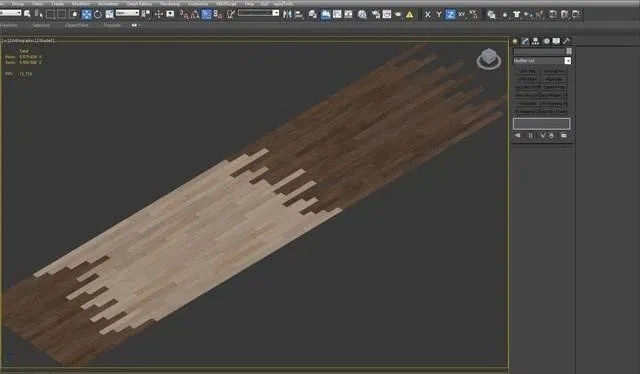Open Configure Modifier Sets

[x=564, y=136]
